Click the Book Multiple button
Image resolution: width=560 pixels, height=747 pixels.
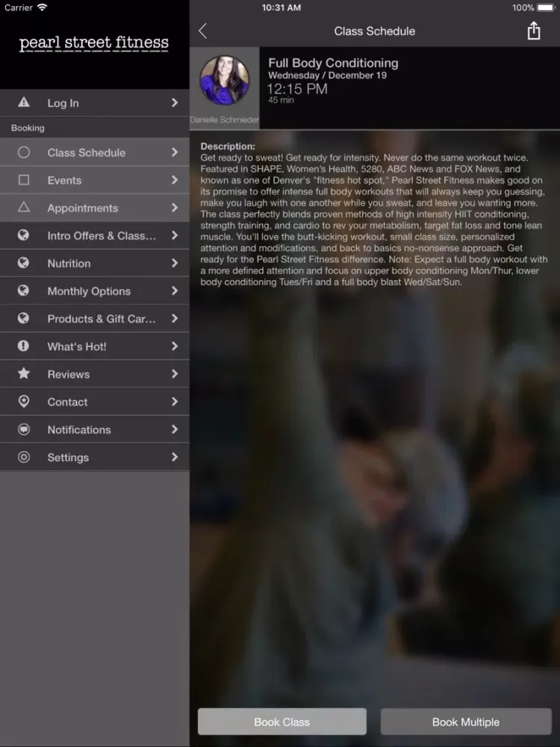click(x=466, y=722)
